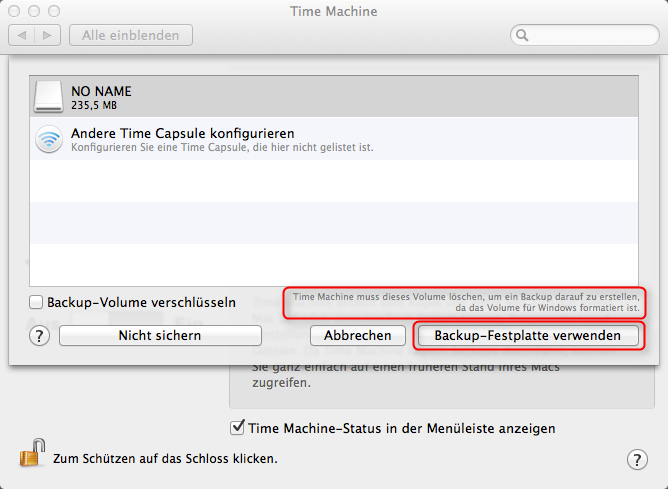The image size is (668, 489).
Task: Click the Time Machine muss dieses Volume löschen notice
Action: [x=466, y=302]
